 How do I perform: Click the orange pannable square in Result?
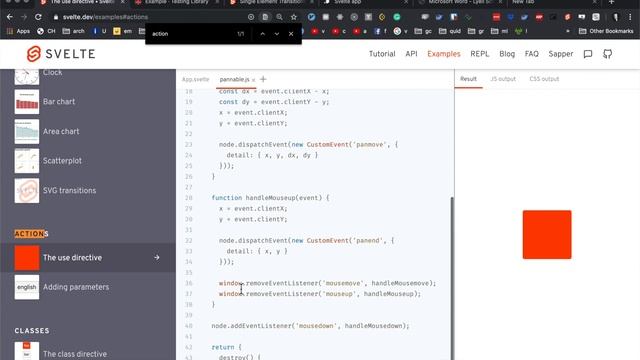[x=547, y=234]
